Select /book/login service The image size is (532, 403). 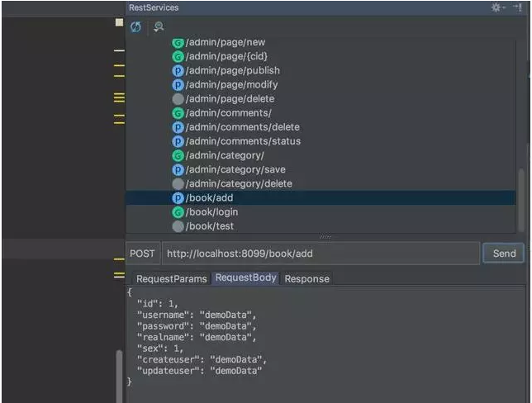pos(211,212)
